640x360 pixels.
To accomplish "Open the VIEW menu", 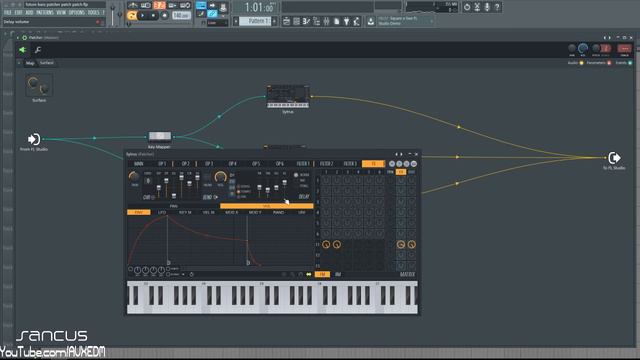I will point(61,13).
